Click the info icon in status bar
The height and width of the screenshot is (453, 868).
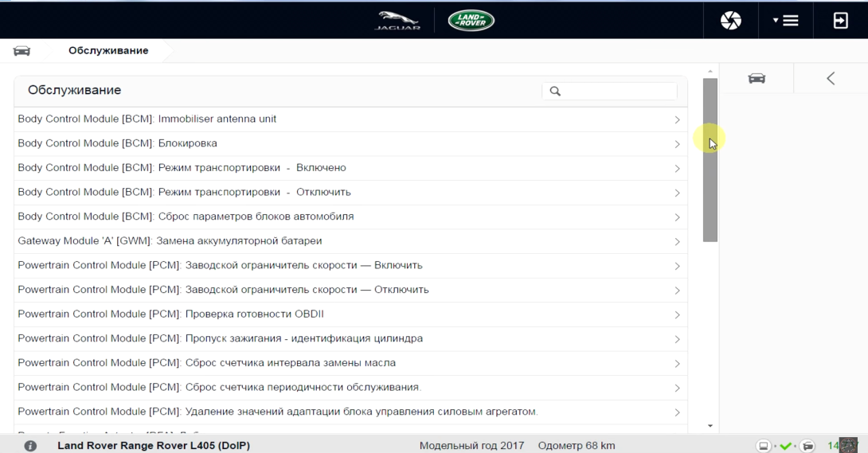(x=30, y=445)
